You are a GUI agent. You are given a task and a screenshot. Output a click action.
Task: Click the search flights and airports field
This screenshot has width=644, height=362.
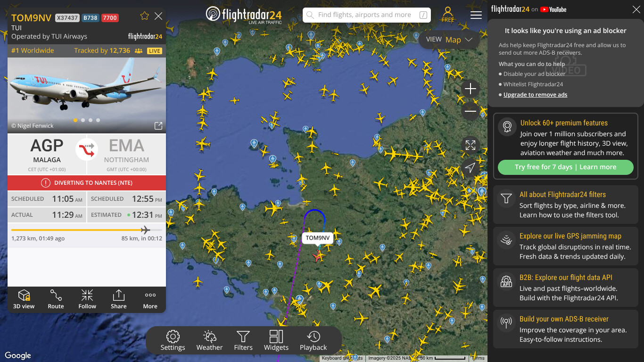coord(366,15)
